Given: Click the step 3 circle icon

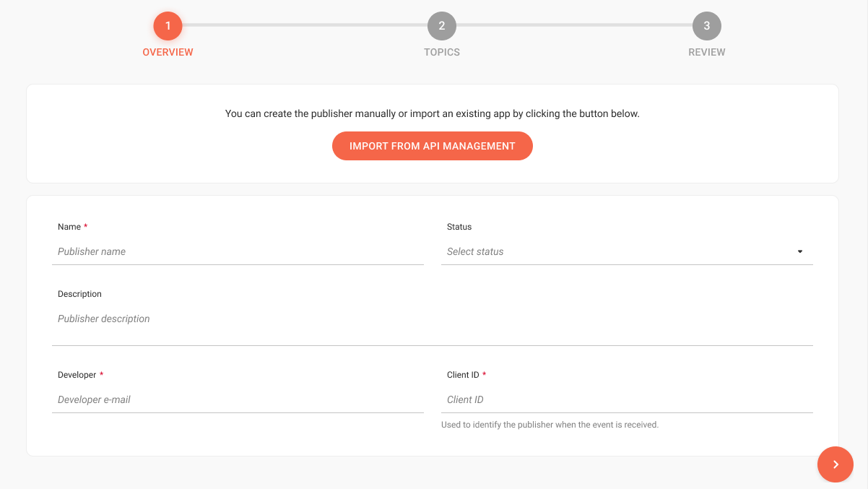Looking at the screenshot, I should click(706, 26).
